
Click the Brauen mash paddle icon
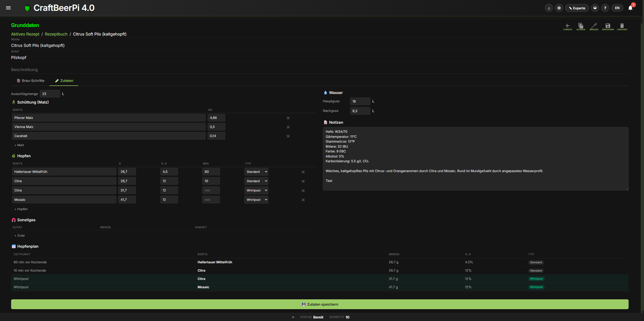594,26
